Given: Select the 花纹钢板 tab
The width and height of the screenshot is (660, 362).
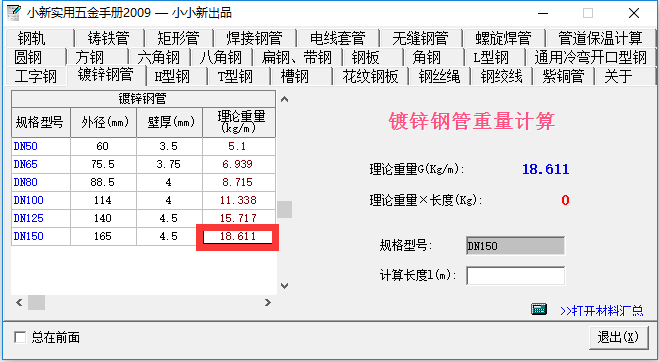Looking at the screenshot, I should pyautogui.click(x=370, y=76).
